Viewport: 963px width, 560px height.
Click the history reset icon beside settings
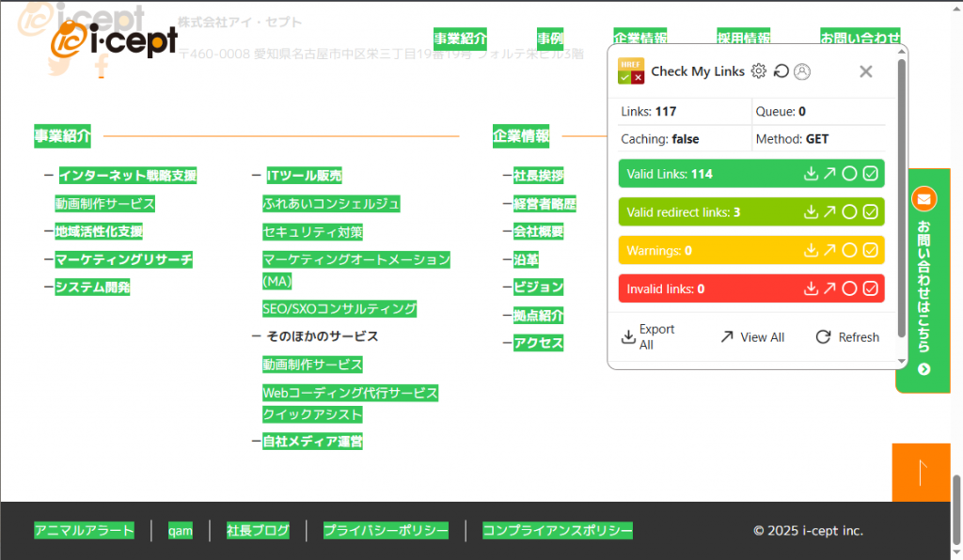780,70
